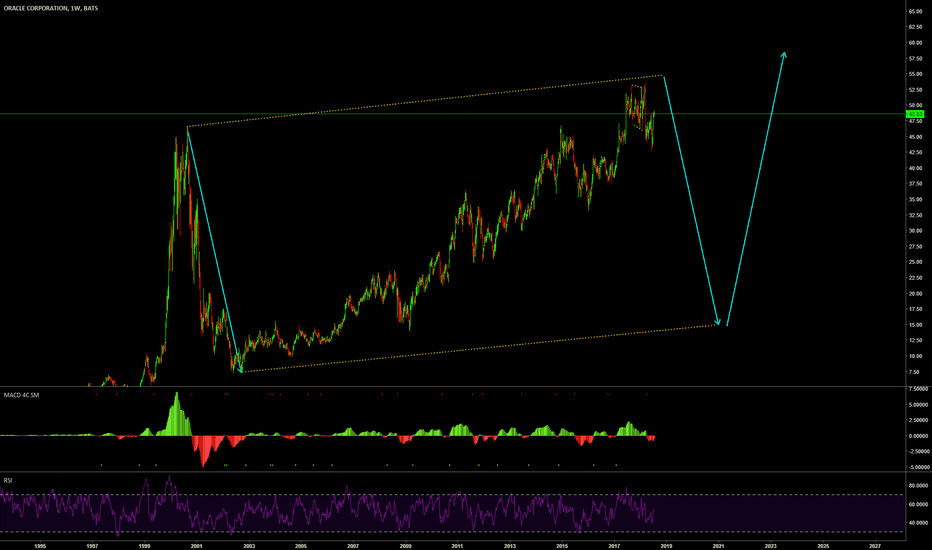Click the green current price tag

point(915,114)
